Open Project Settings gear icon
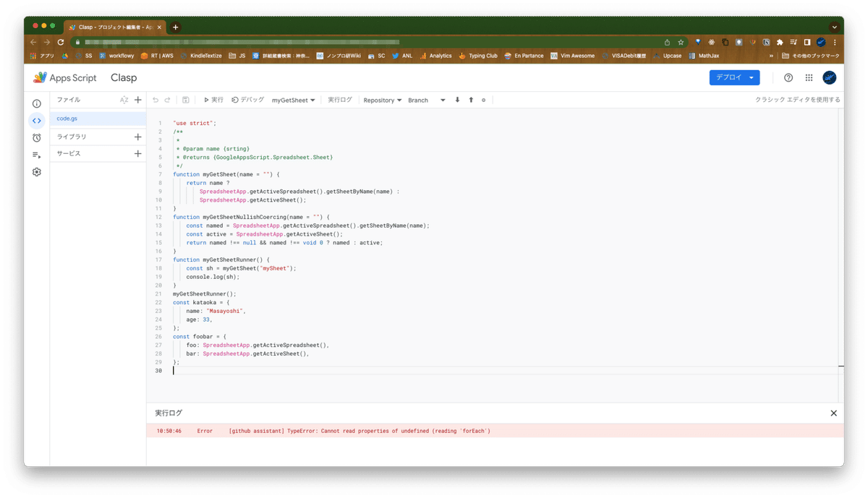The width and height of the screenshot is (868, 498). coord(37,172)
